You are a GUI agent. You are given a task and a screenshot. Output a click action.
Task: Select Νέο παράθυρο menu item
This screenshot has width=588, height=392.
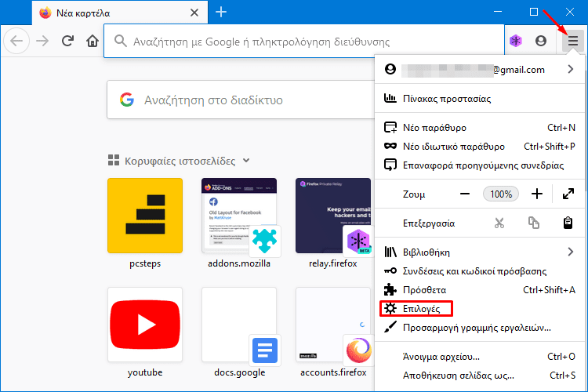point(480,128)
